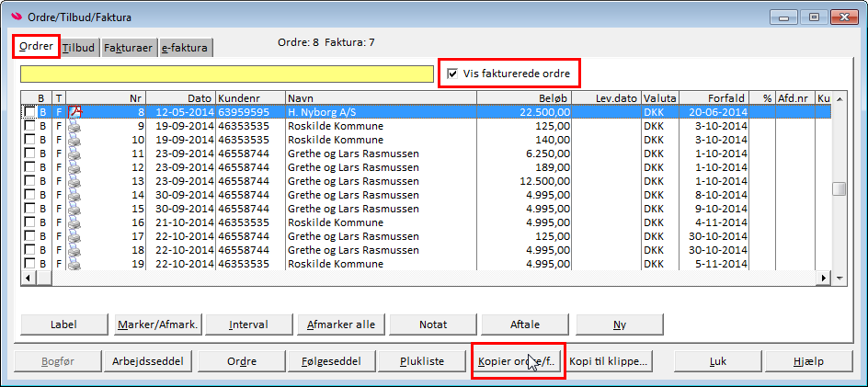Click vertical scrollbar up arrow
This screenshot has width=868, height=387.
click(x=839, y=98)
